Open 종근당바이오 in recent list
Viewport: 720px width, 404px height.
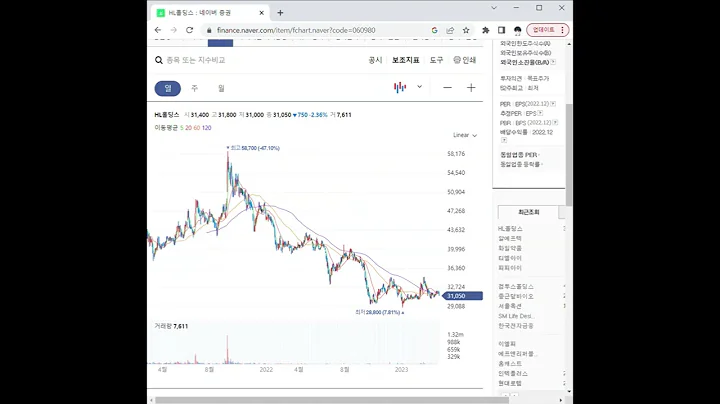click(x=516, y=296)
